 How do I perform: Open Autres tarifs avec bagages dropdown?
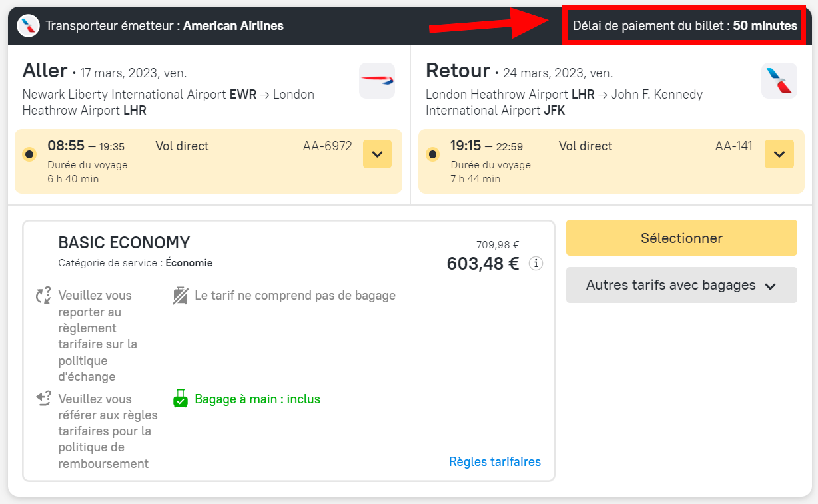click(681, 285)
